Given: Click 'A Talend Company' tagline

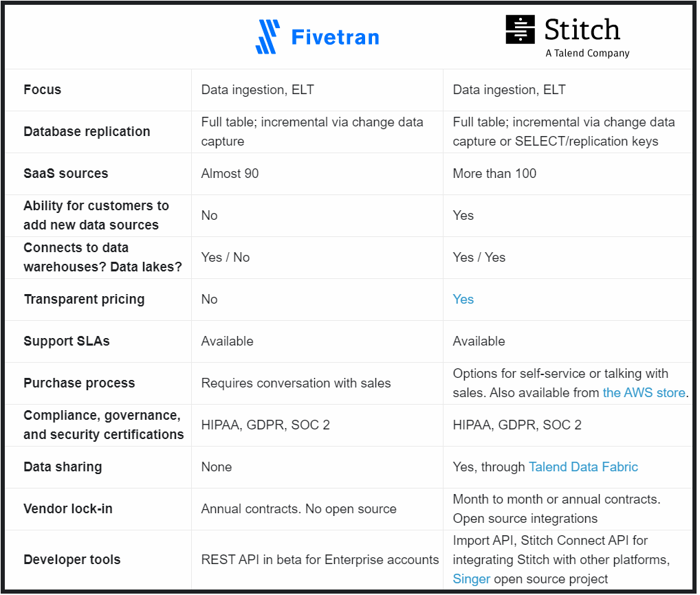Looking at the screenshot, I should point(587,53).
